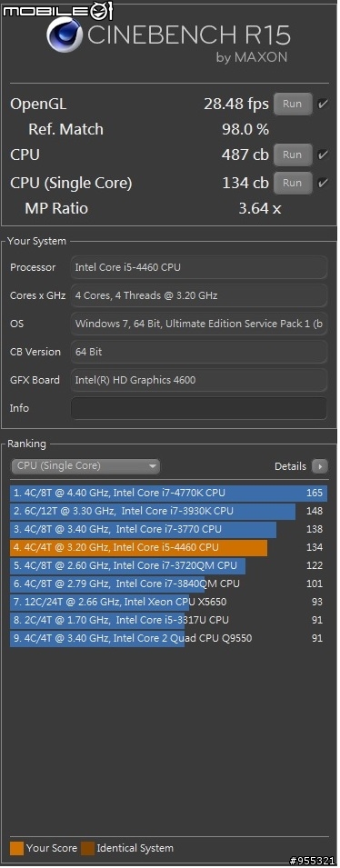Select the i7-4770K ranking entry
Viewport: 340px width, 868px height.
coord(168,493)
